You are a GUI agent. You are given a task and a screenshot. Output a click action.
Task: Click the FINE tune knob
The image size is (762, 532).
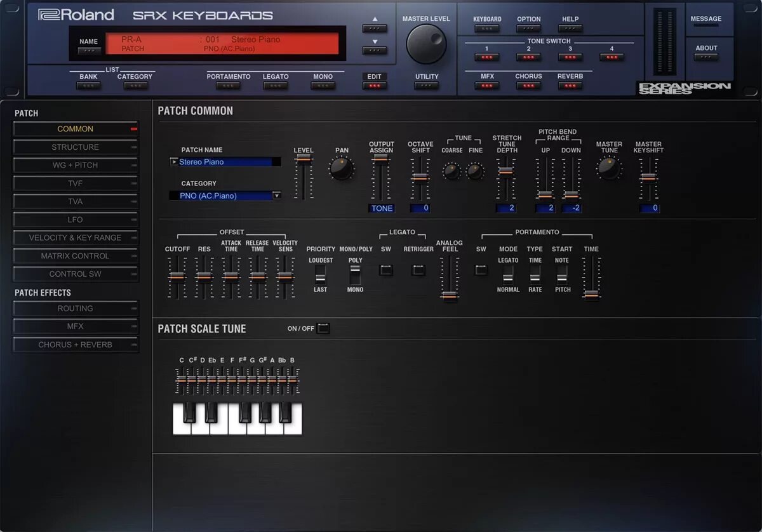click(x=475, y=170)
